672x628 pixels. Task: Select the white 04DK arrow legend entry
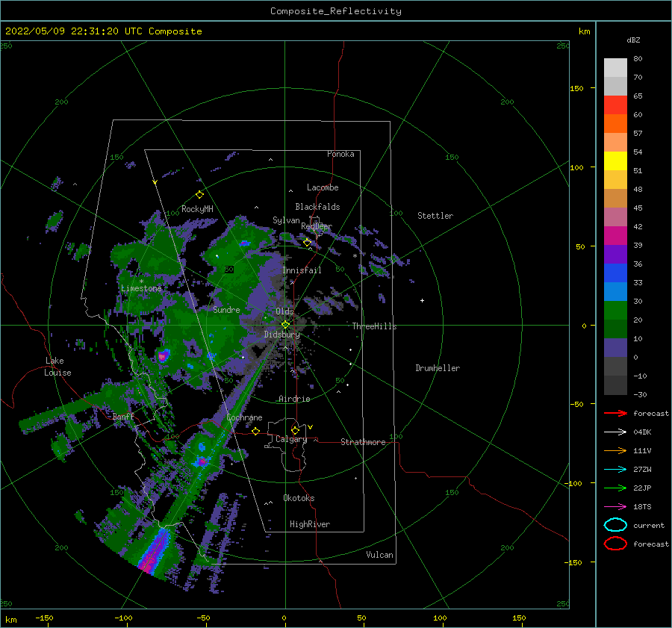tap(615, 432)
